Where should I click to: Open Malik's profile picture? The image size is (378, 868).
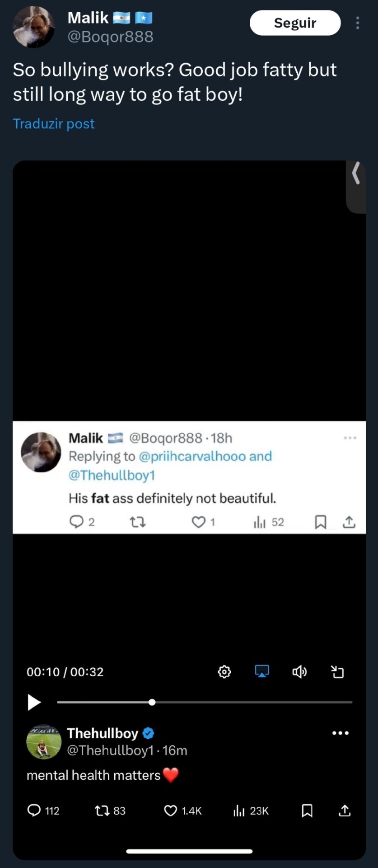(34, 27)
